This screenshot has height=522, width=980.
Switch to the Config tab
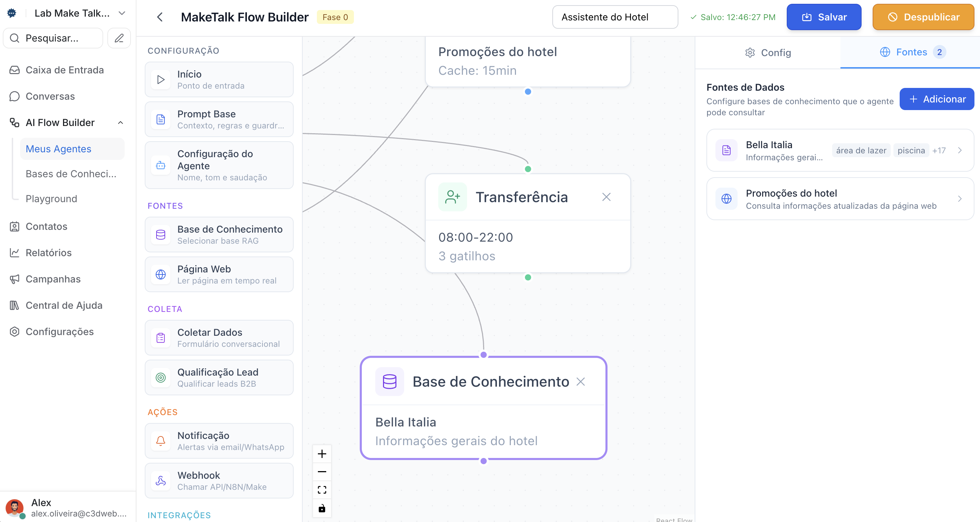(x=768, y=53)
